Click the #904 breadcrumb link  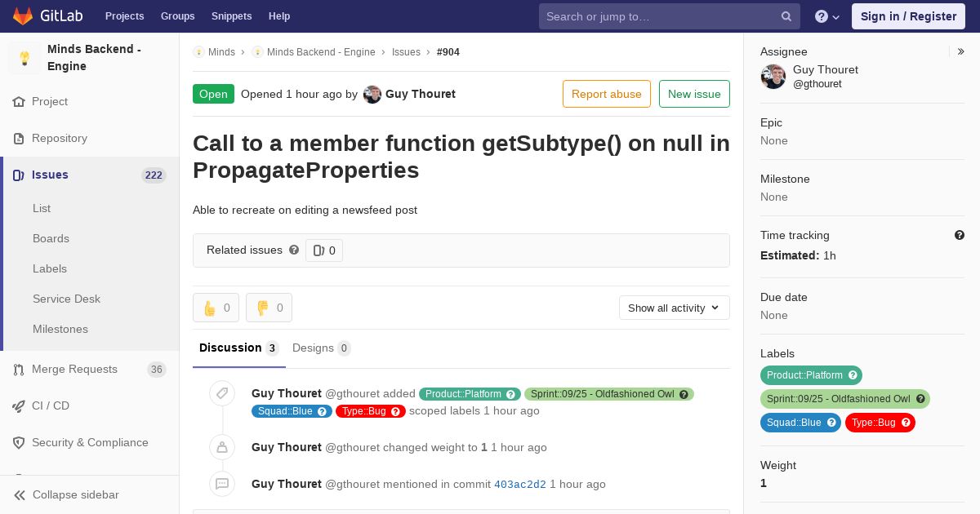click(448, 52)
